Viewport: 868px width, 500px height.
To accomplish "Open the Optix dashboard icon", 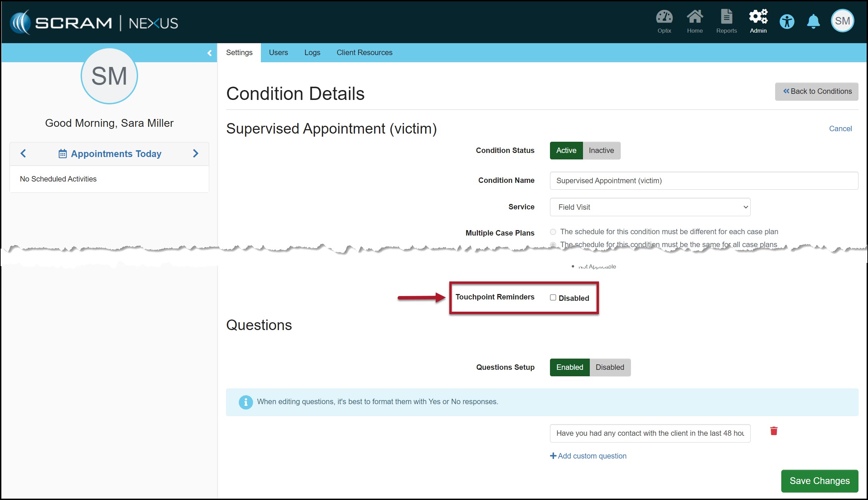I will coord(664,21).
